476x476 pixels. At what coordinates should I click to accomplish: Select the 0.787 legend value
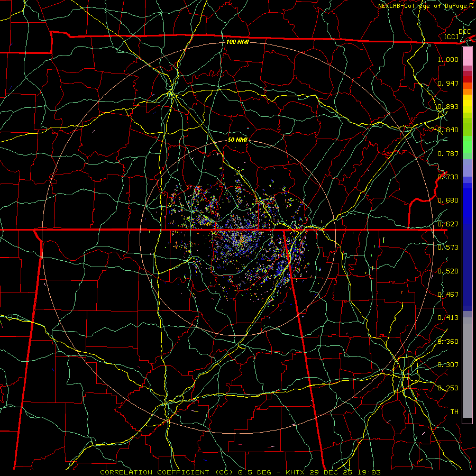(448, 153)
